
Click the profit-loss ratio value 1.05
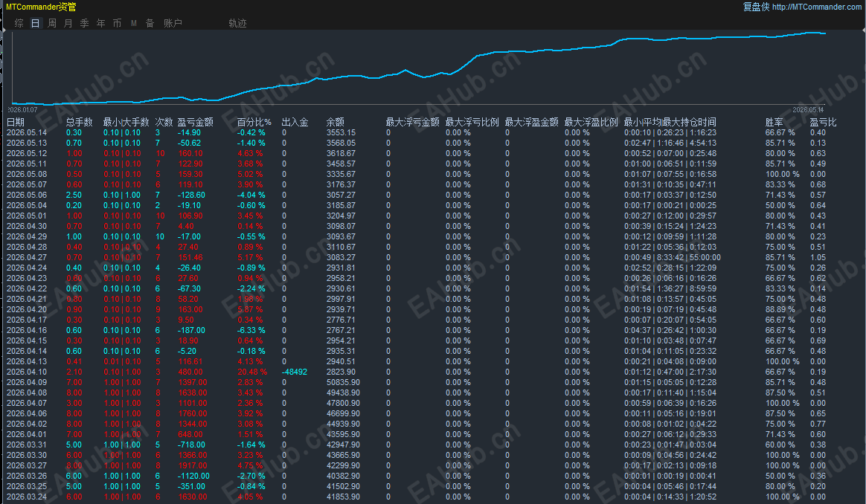pyautogui.click(x=818, y=257)
